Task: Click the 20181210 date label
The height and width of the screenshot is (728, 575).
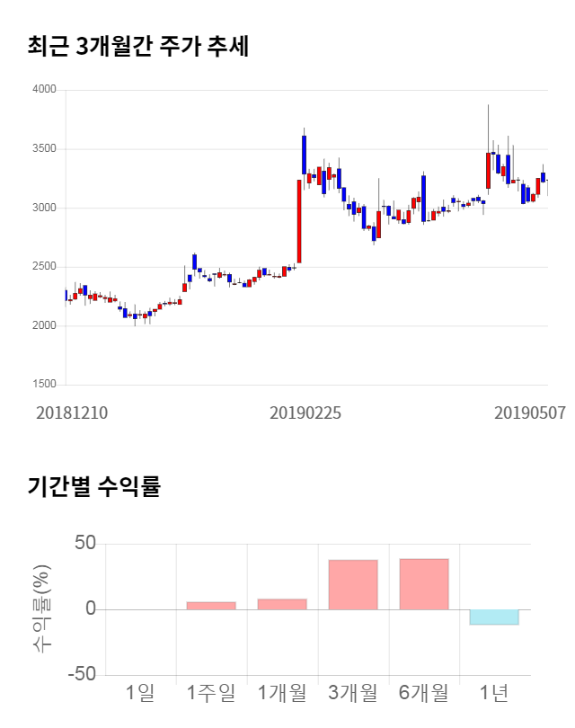Action: (x=72, y=413)
